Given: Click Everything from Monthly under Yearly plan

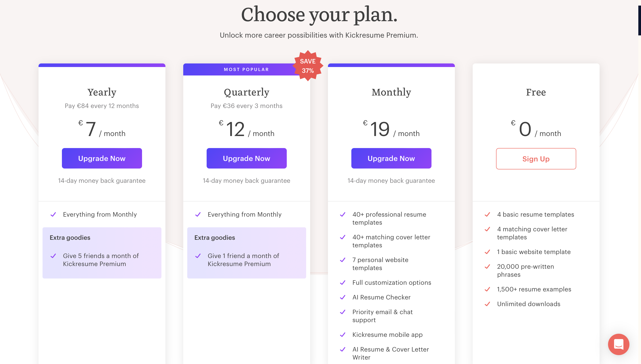Looking at the screenshot, I should coord(100,214).
